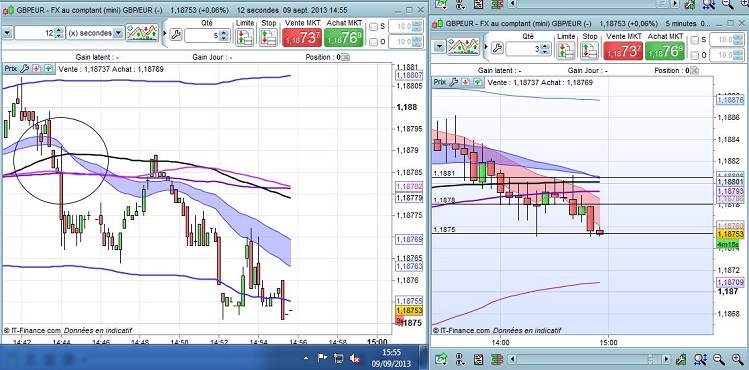749x370 pixels.
Task: Click the Prix panel label in left chart
Action: 11,69
